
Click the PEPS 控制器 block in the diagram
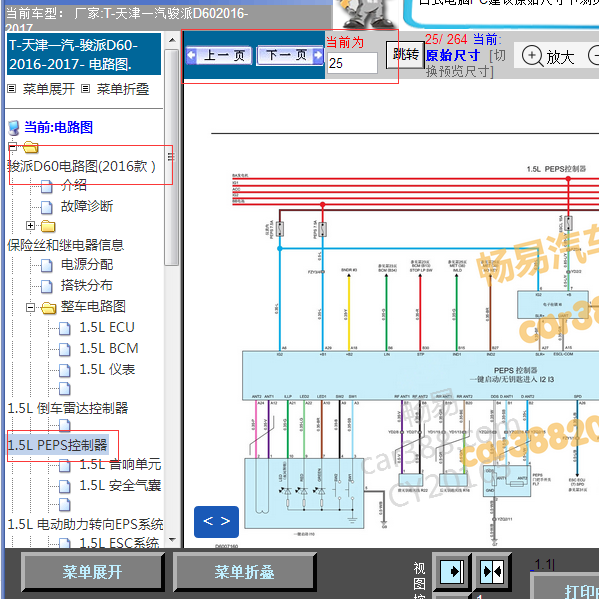click(420, 376)
